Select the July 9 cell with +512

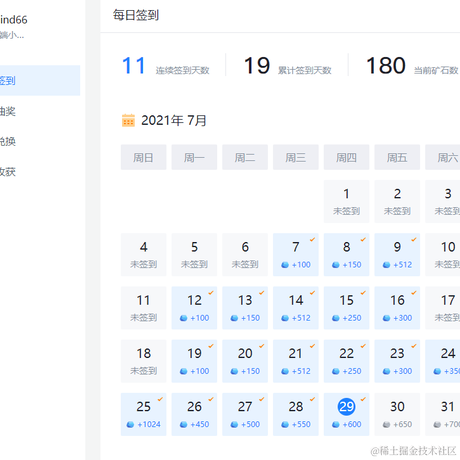pos(397,255)
